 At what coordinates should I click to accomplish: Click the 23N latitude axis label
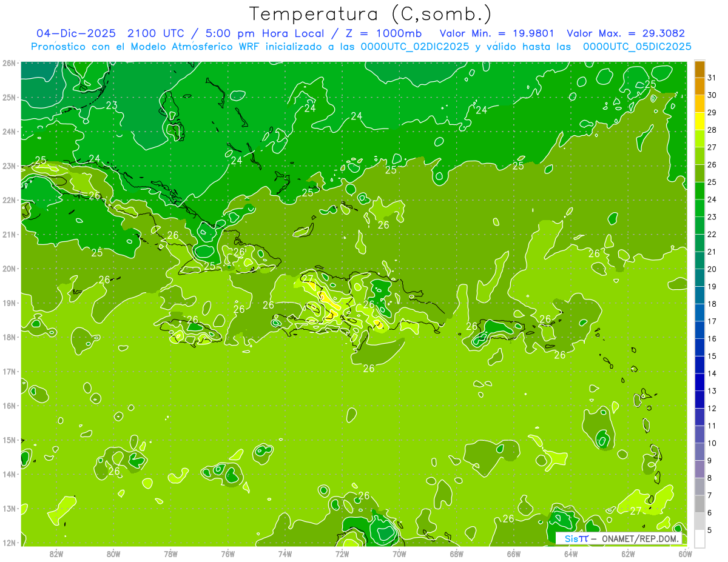click(8, 166)
